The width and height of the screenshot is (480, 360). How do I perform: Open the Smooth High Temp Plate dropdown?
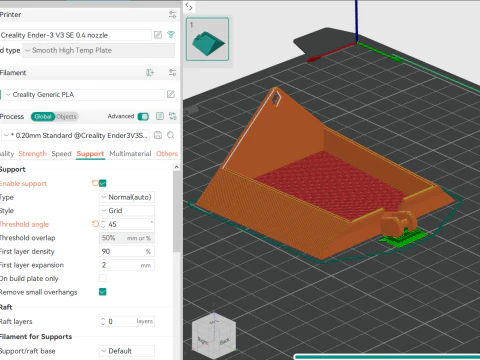99,50
